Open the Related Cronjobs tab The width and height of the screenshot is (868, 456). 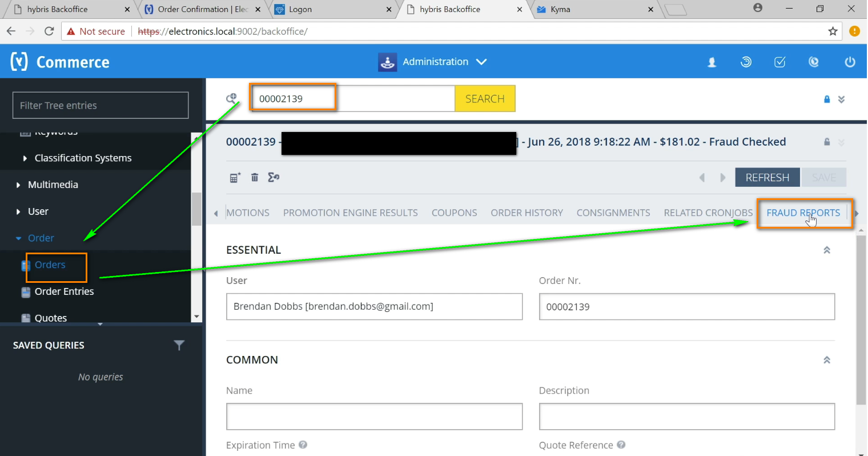(708, 213)
